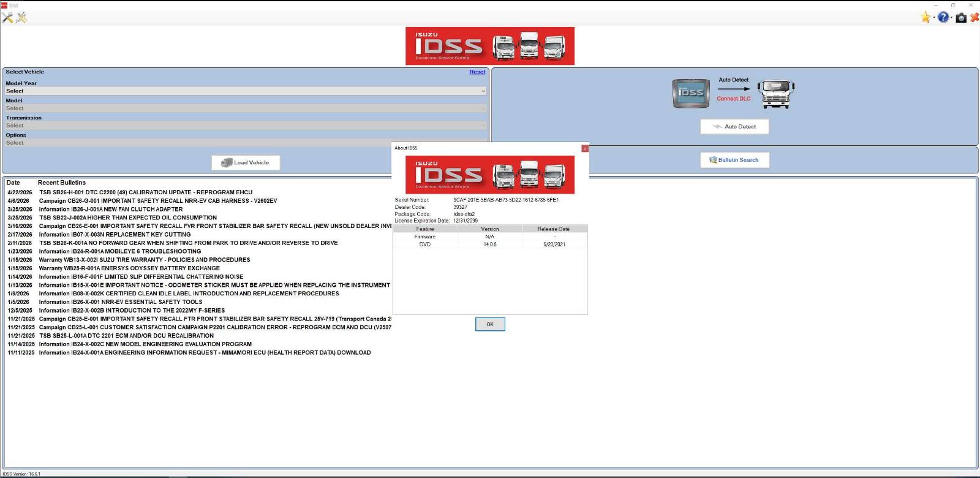Open IB24-X-002C New Model Engineering Evaluation Program
The height and width of the screenshot is (478, 980).
click(x=145, y=344)
